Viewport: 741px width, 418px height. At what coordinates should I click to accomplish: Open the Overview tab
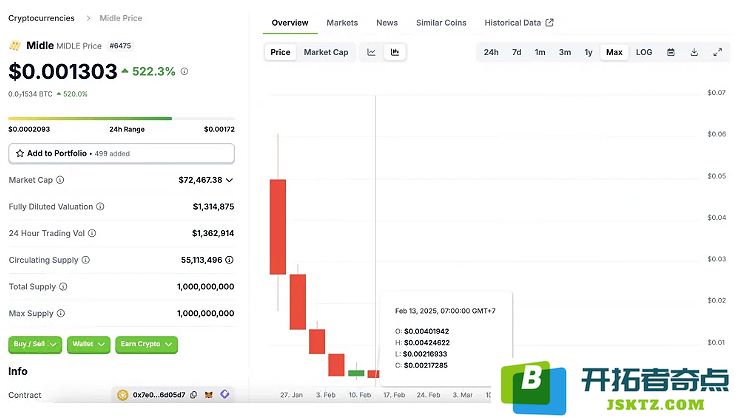click(290, 23)
